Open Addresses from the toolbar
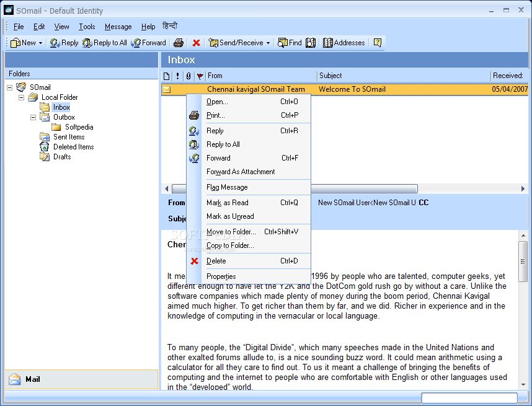This screenshot has height=406, width=532. (344, 43)
